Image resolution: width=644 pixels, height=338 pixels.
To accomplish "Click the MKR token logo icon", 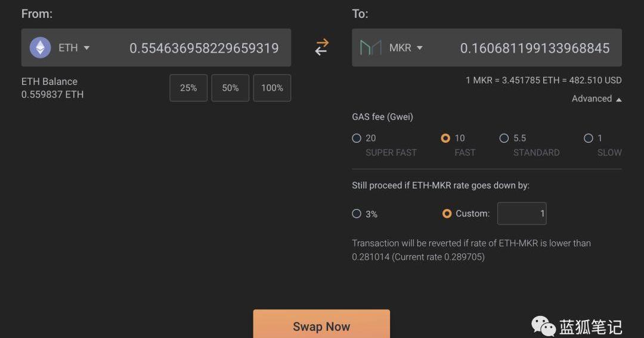I will coord(370,48).
